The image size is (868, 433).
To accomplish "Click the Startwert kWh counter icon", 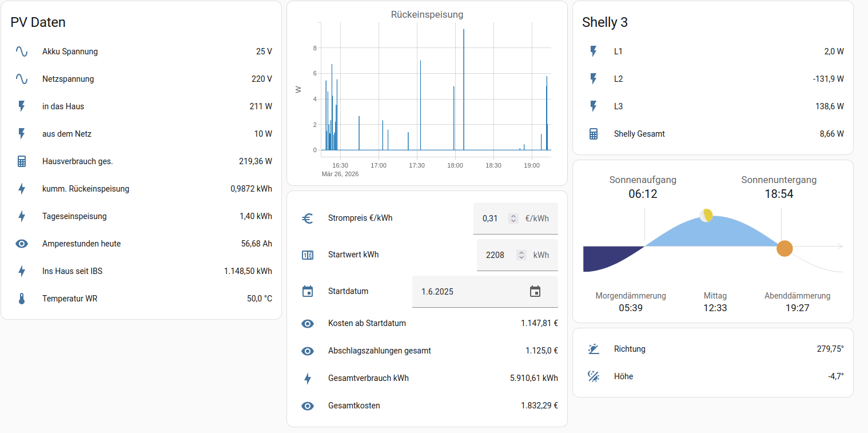I will click(x=308, y=255).
